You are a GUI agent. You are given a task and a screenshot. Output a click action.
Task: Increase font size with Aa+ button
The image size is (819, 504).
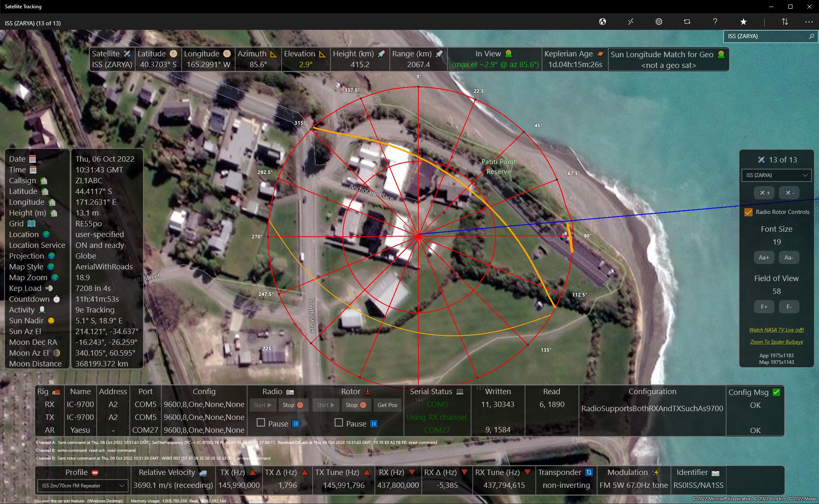pyautogui.click(x=764, y=257)
